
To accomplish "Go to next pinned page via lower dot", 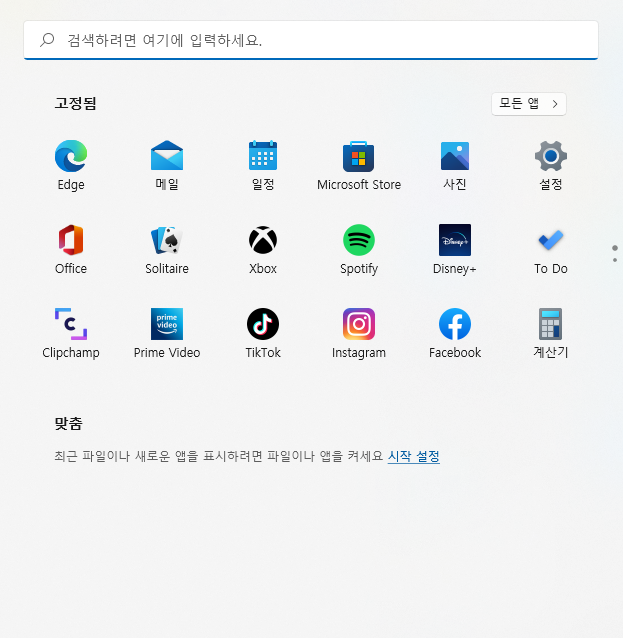I will tap(615, 260).
